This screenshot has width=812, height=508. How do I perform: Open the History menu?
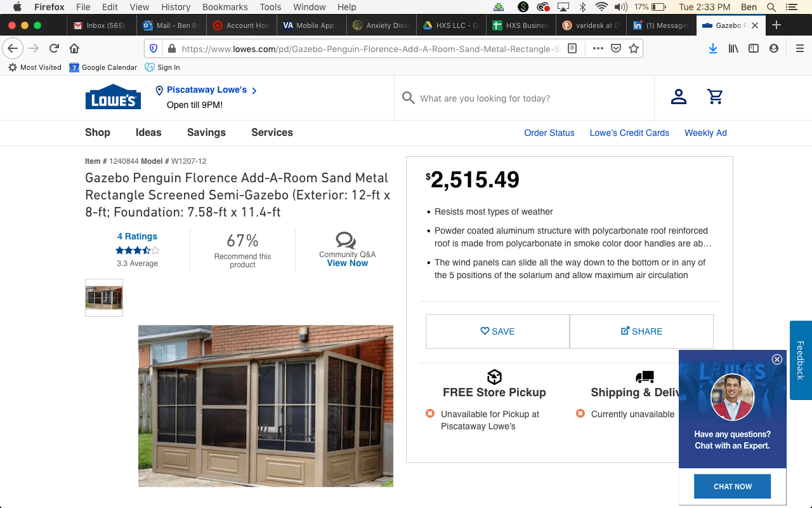[176, 7]
